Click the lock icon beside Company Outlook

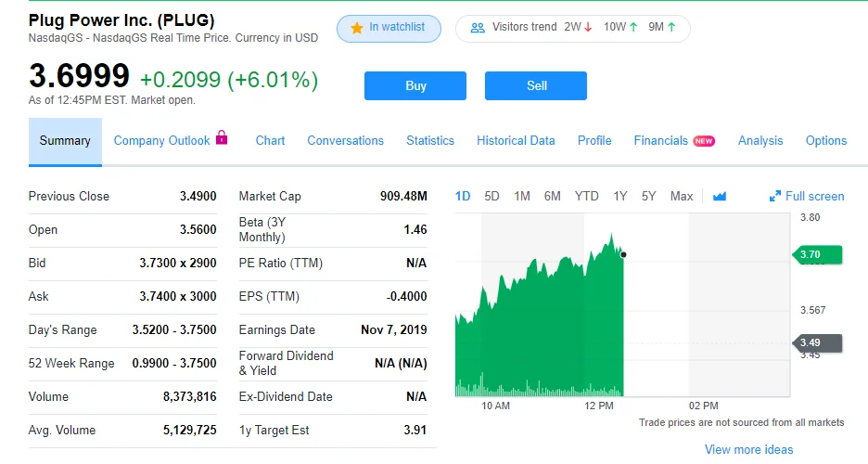coord(222,136)
